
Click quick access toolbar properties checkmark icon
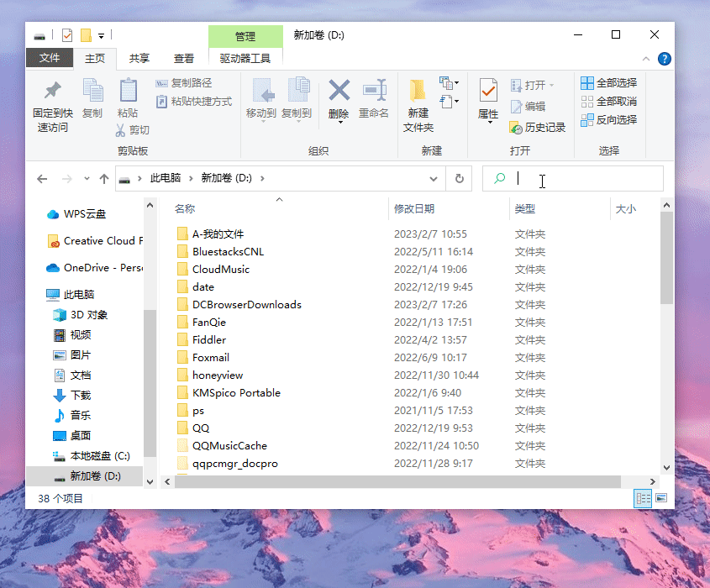67,35
